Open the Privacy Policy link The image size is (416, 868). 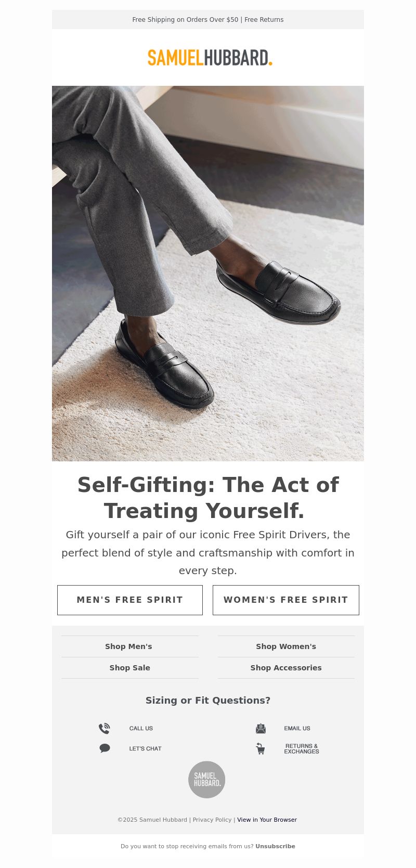pos(212,820)
